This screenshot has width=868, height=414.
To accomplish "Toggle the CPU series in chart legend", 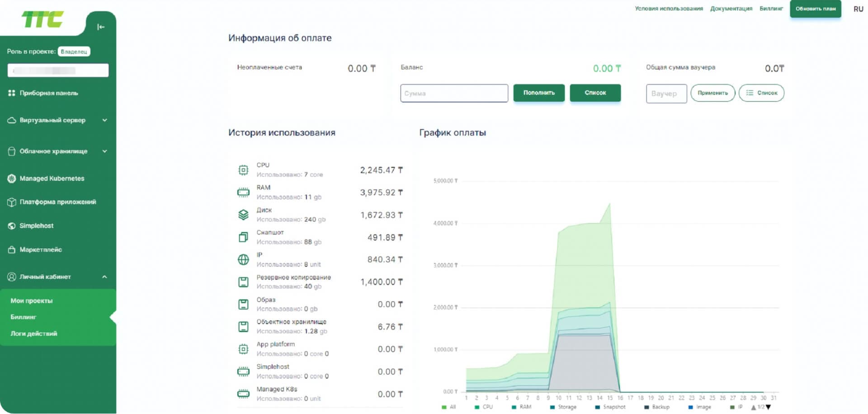I will point(484,407).
